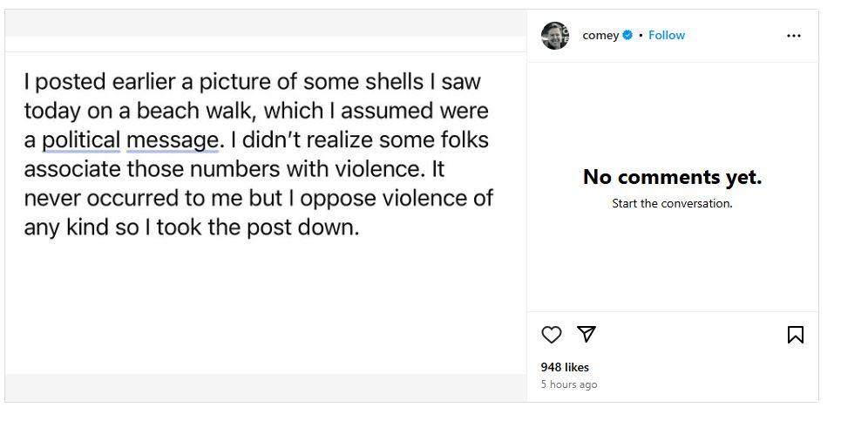Save the post with the bookmark icon

pos(795,335)
